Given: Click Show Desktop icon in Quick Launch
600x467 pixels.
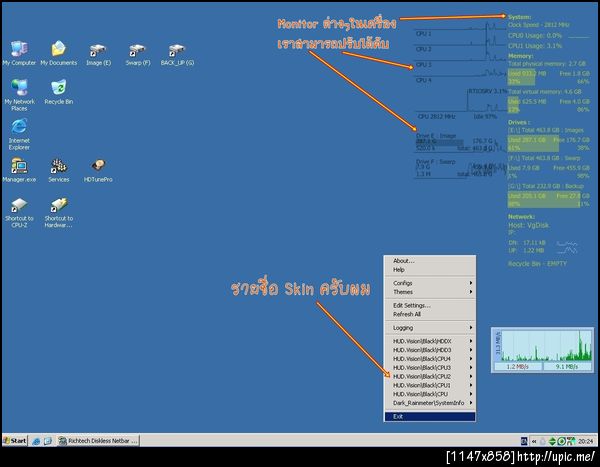Looking at the screenshot, I should click(x=47, y=441).
